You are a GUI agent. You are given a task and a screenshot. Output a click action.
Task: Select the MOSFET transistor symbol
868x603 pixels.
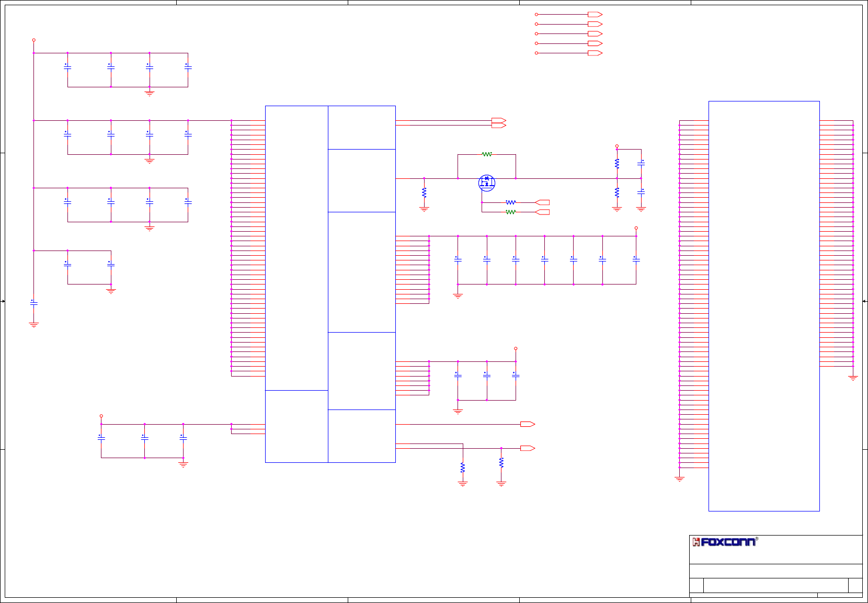click(487, 183)
